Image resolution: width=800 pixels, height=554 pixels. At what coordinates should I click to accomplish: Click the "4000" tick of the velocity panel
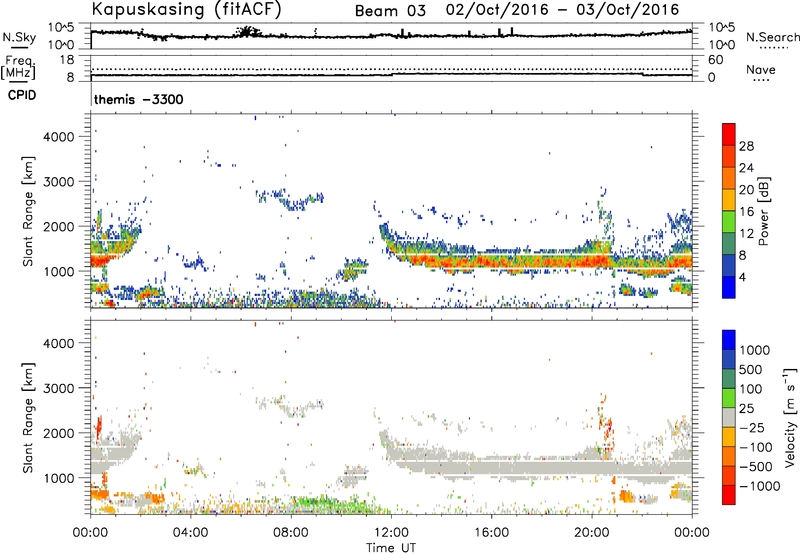(x=59, y=343)
